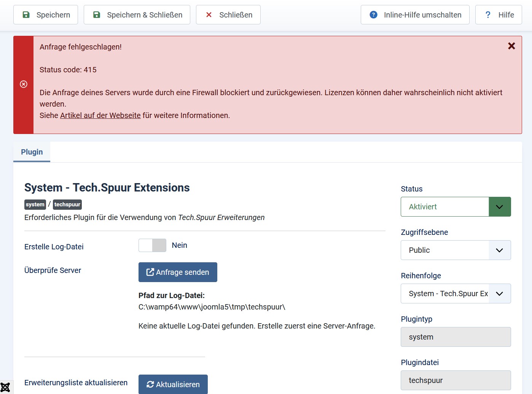Click the external-link icon on Anfrage senden
Image resolution: width=532 pixels, height=394 pixels.
point(150,272)
